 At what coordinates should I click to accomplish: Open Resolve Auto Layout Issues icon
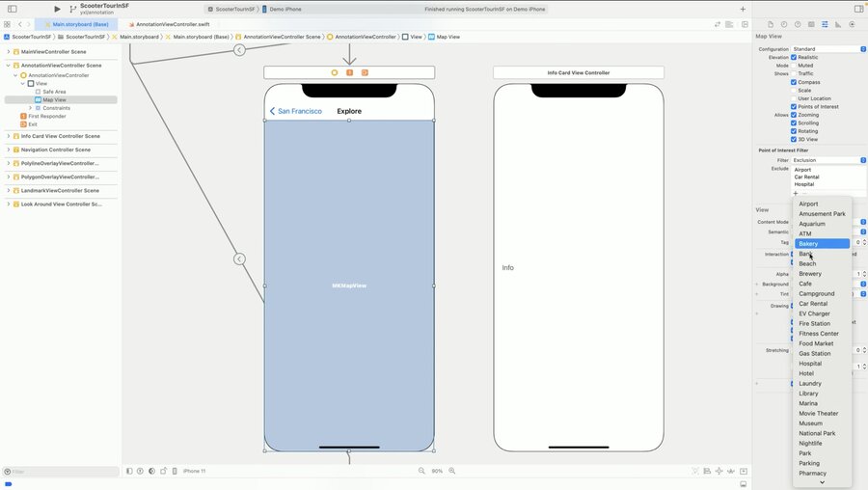731,471
